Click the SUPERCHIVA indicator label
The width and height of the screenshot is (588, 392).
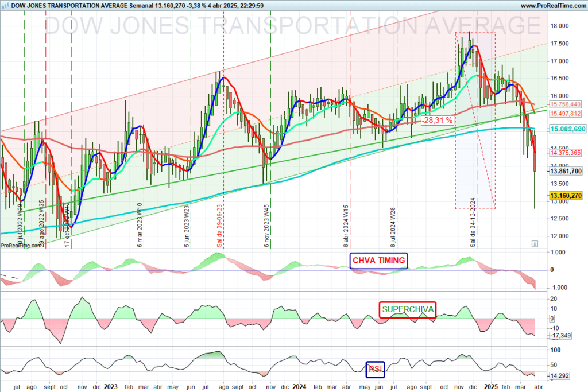(408, 309)
